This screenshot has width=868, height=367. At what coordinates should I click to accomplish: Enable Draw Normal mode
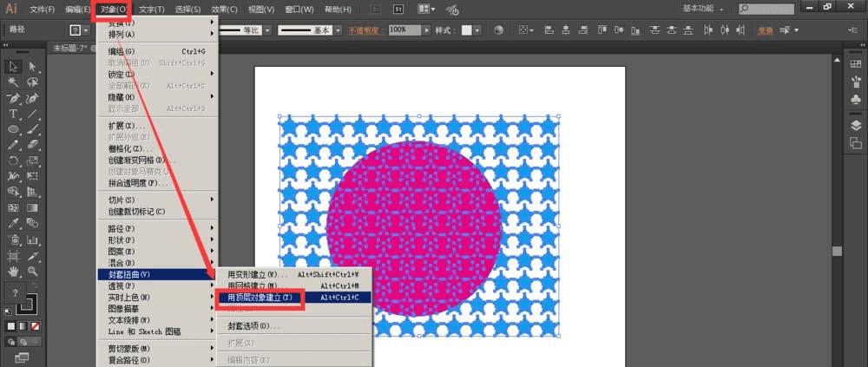click(11, 343)
